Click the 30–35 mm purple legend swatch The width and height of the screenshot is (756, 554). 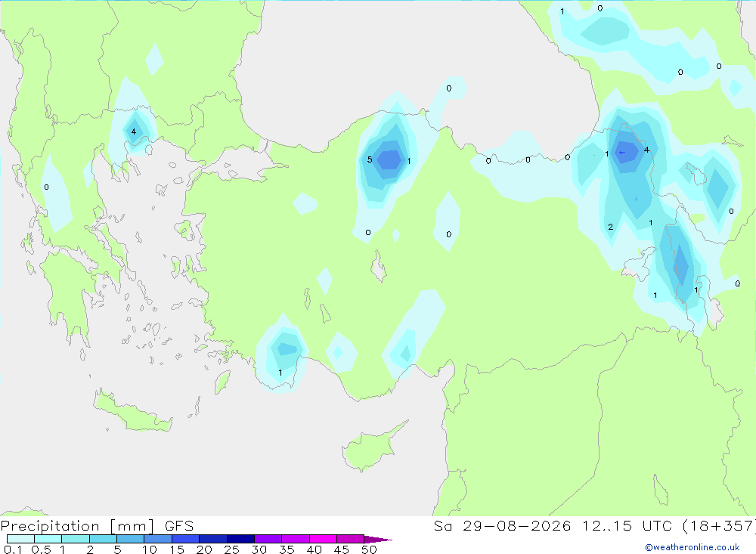268,539
